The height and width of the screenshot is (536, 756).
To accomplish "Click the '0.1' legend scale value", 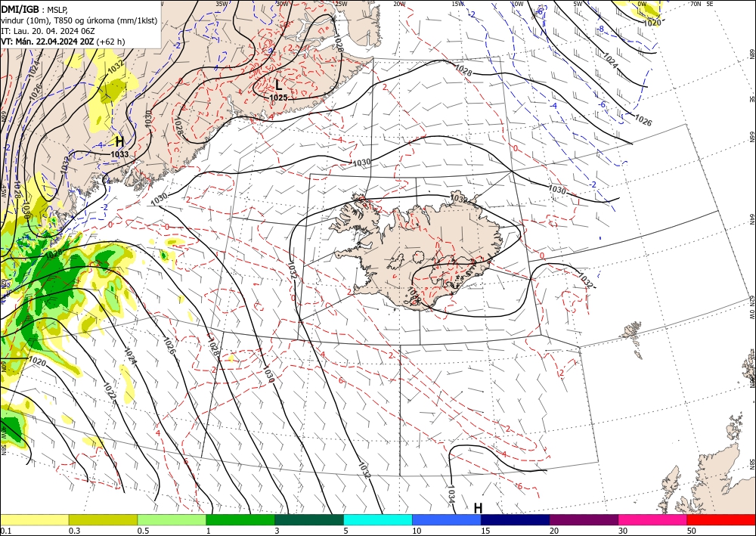I will pos(5,531).
